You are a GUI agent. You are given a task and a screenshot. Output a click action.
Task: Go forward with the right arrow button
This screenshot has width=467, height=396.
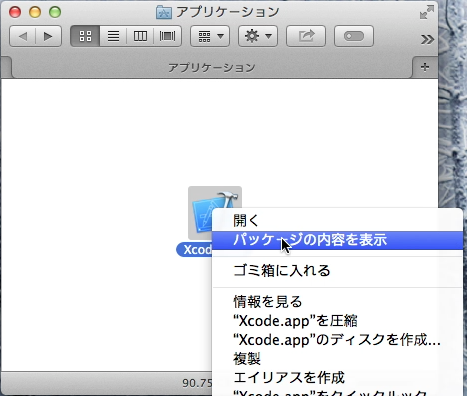tap(49, 36)
